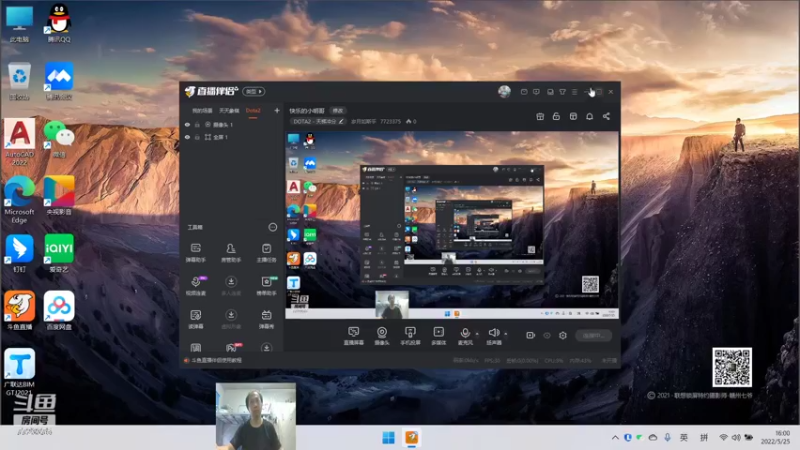Show hidden system tray icons chevron
This screenshot has height=450, width=800.
point(615,438)
